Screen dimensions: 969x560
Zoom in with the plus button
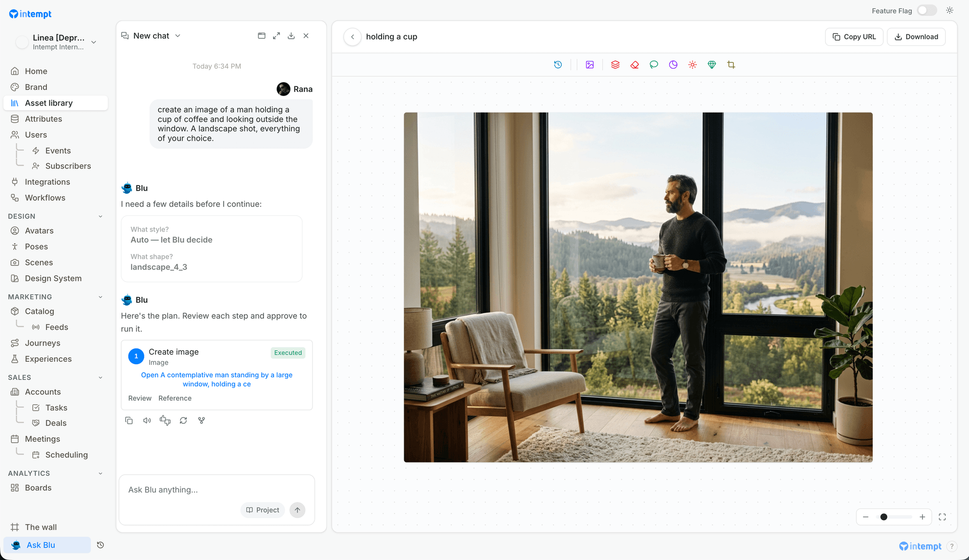[x=922, y=517]
